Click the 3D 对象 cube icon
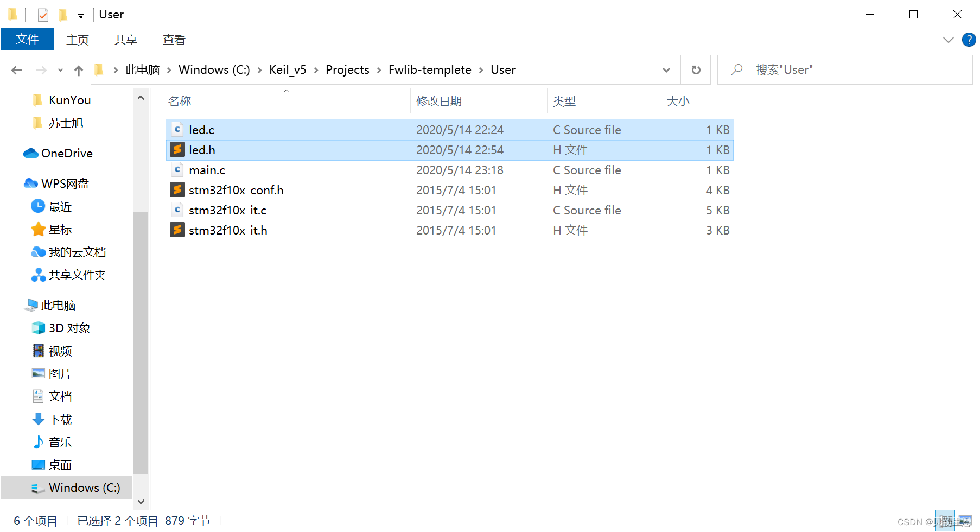The width and height of the screenshot is (980, 532). (x=38, y=328)
